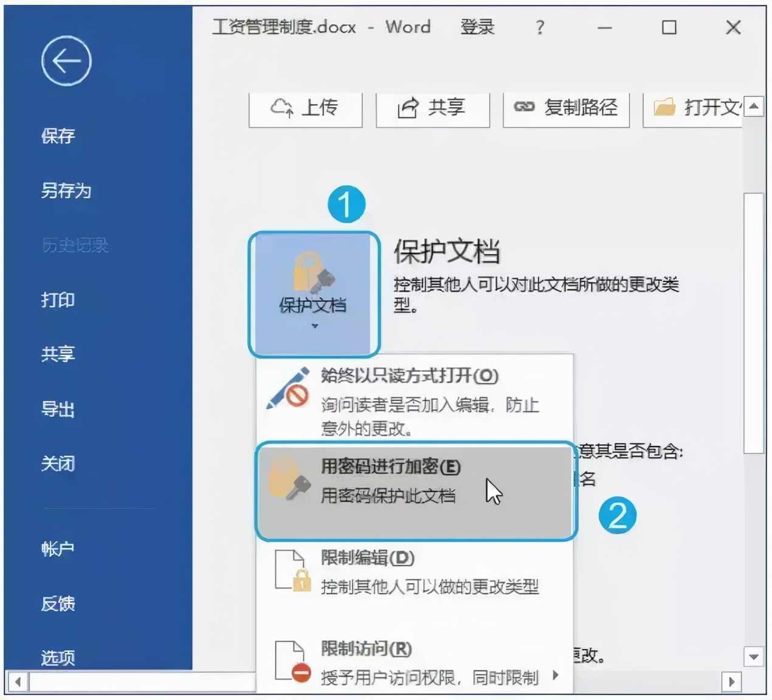Click the back arrow at top left

(x=66, y=61)
